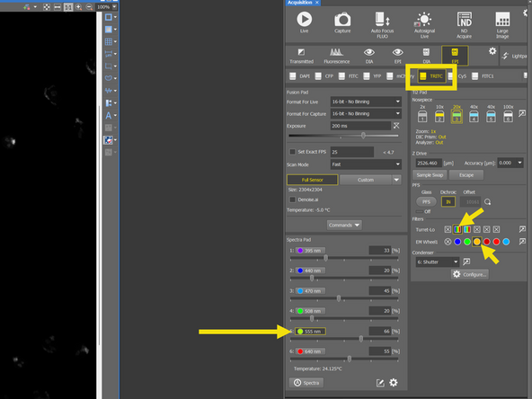Open the Condenser Shutter dropdown
The width and height of the screenshot is (532, 399).
pyautogui.click(x=438, y=262)
